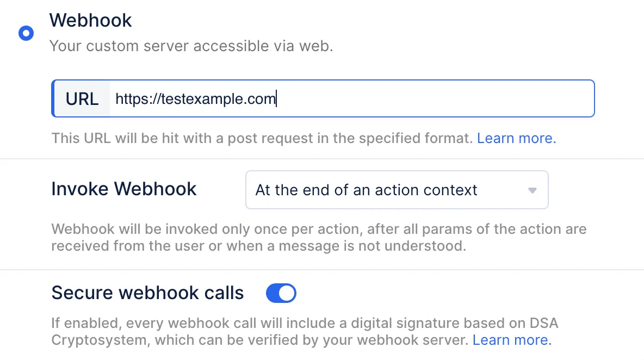The width and height of the screenshot is (644, 360).
Task: Select the Webhook radio button
Action: coord(26,34)
